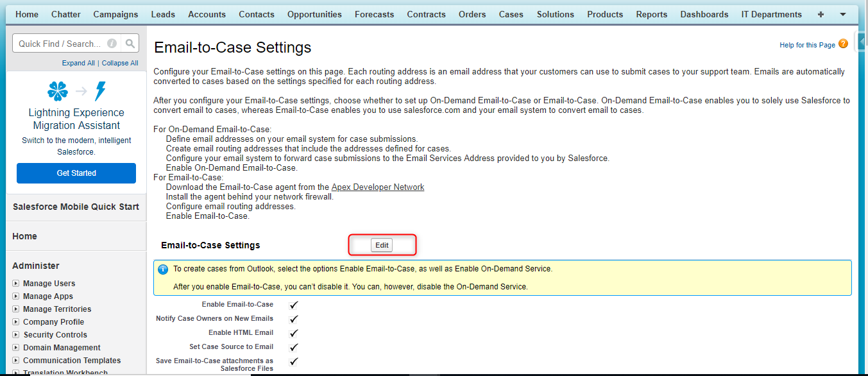This screenshot has height=376, width=868.
Task: Open the Accounts tab
Action: click(x=207, y=14)
